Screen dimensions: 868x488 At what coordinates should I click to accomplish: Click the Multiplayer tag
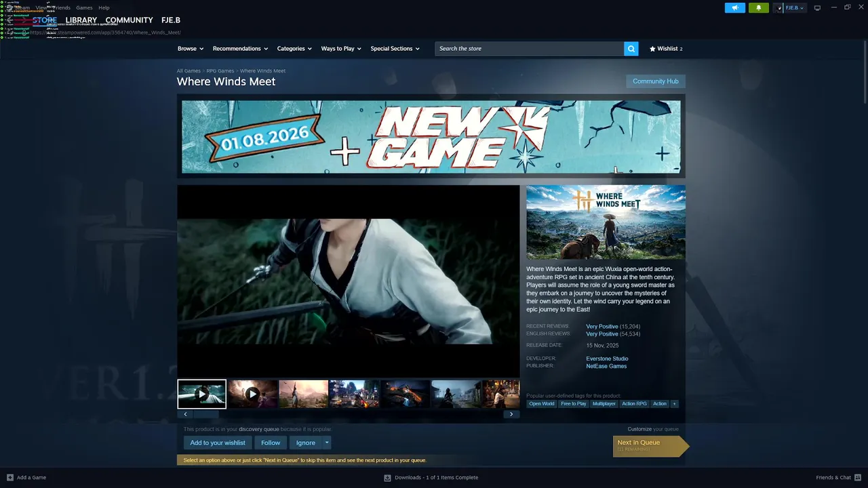click(x=604, y=404)
